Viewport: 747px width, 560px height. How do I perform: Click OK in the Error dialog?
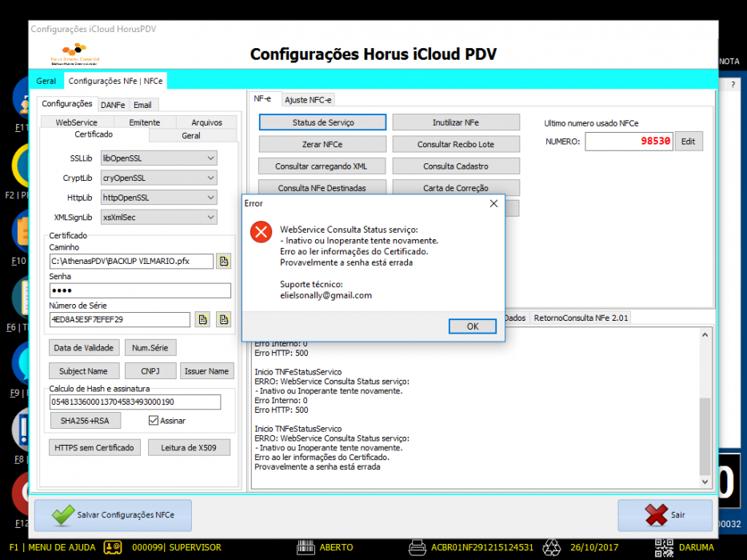472,326
